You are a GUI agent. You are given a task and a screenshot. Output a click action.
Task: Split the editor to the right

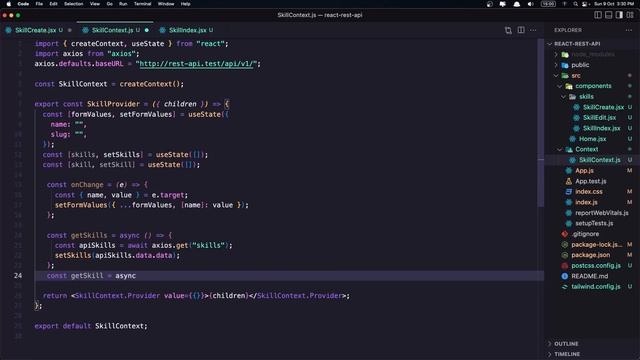(x=521, y=30)
